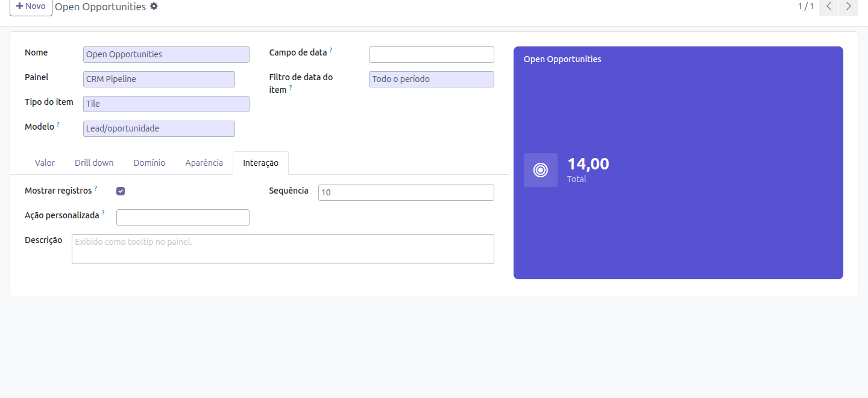Viewport: 868px width, 398px height.
Task: Click the gear icon beside Open Opportunities
Action: (x=154, y=7)
